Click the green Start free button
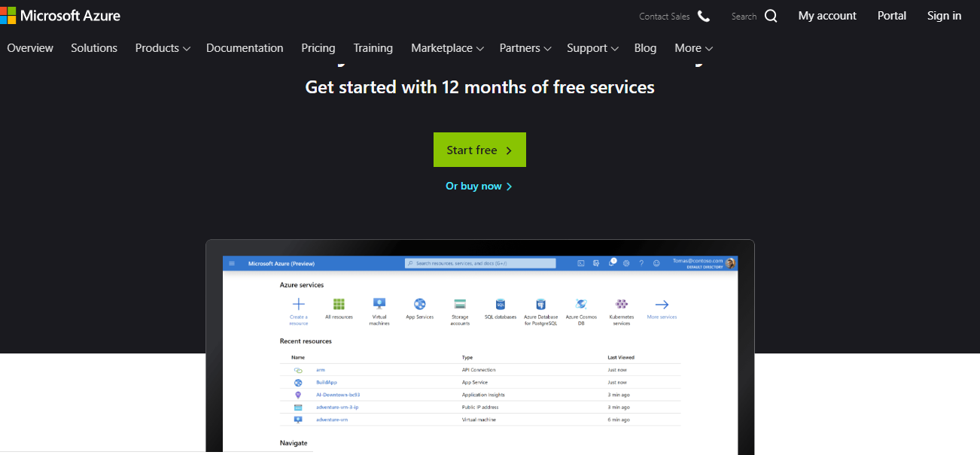Viewport: 980px width, 455px height. [479, 150]
